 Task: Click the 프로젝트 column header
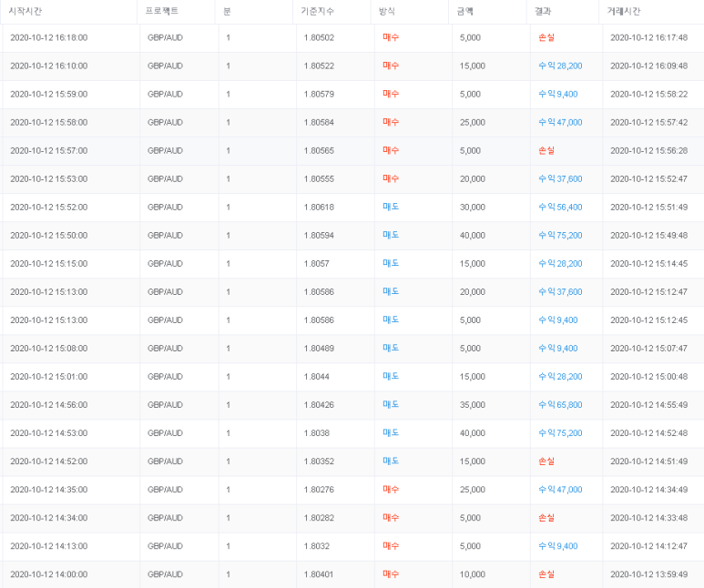click(x=161, y=11)
